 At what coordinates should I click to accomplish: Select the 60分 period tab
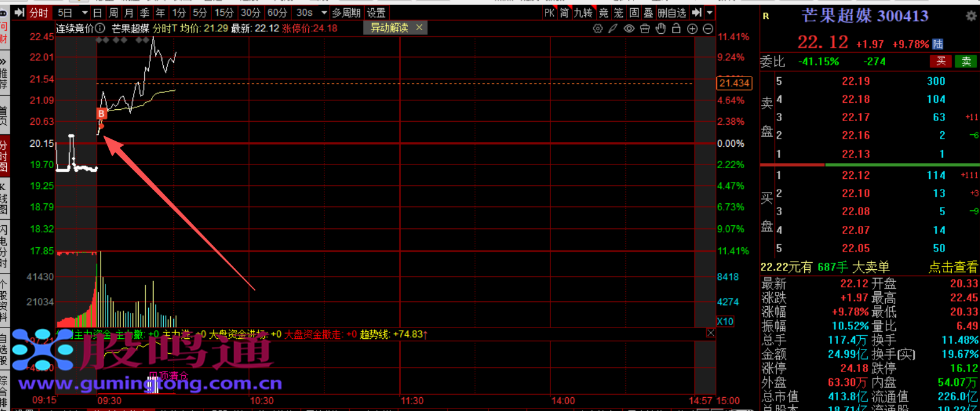(x=277, y=13)
